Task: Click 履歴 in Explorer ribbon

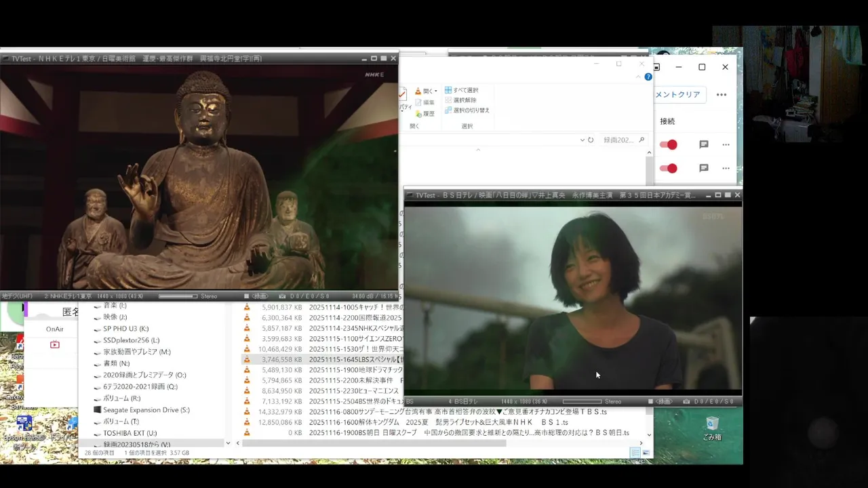Action: (425, 114)
